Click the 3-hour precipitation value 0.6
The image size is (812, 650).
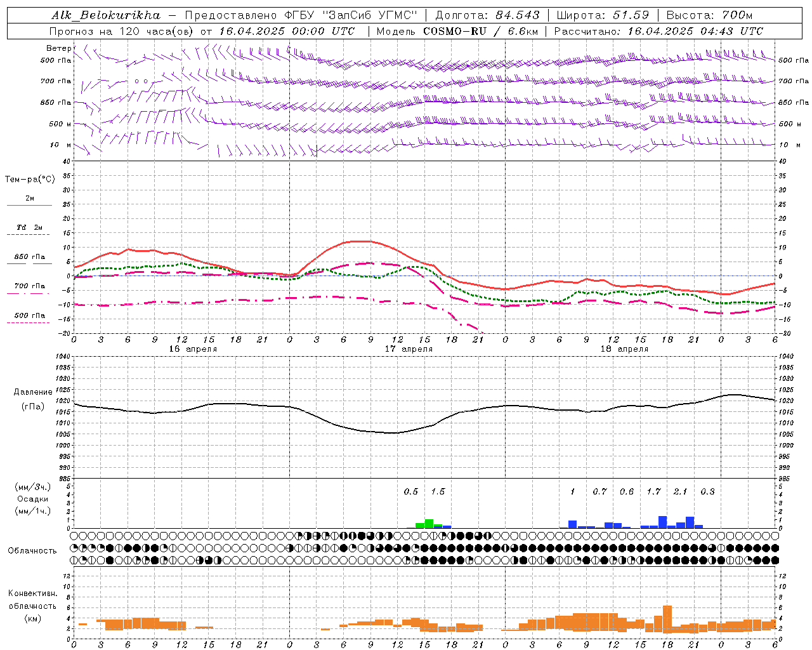pos(627,492)
